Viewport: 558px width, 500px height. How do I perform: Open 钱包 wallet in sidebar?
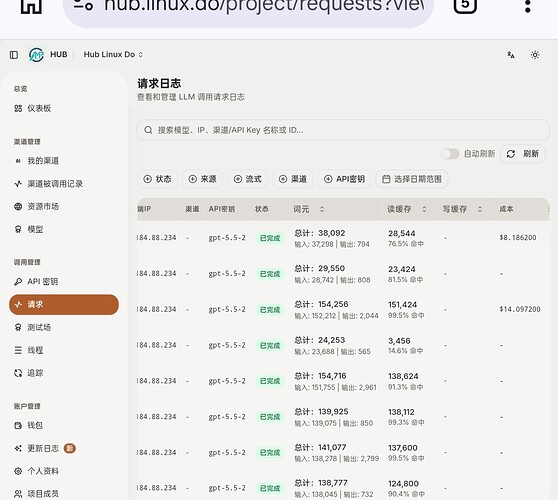coord(64,425)
